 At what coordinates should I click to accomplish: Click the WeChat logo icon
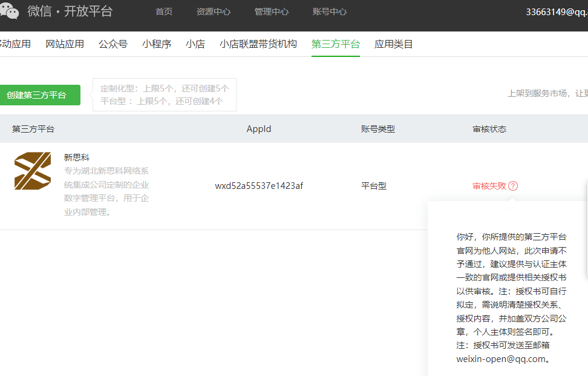pyautogui.click(x=9, y=11)
